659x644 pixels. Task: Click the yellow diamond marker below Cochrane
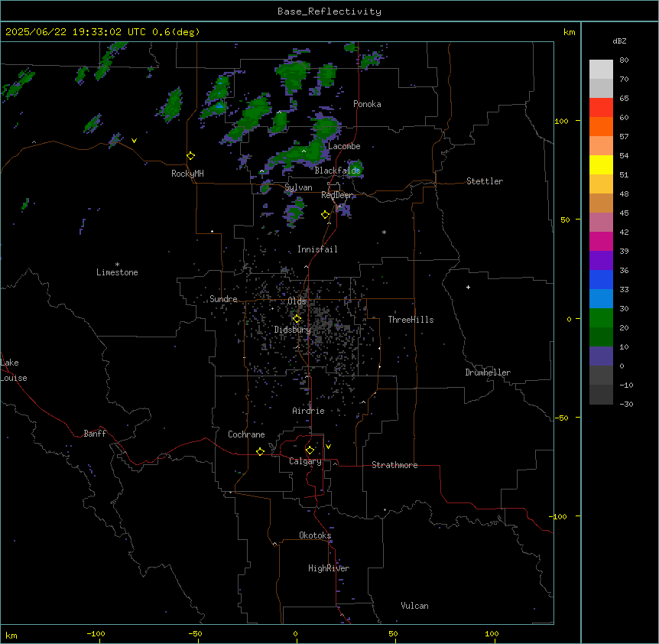pos(260,451)
